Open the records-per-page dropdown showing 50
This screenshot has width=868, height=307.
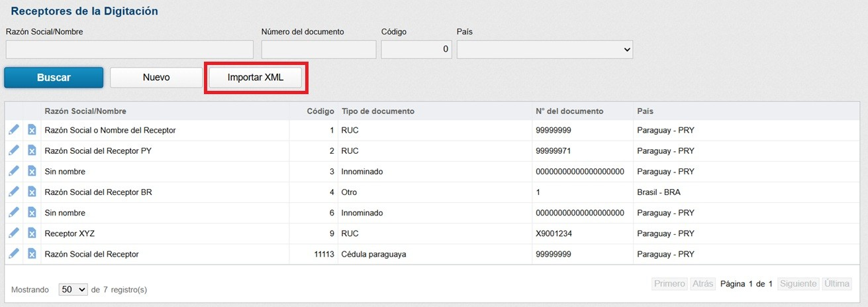coord(73,290)
